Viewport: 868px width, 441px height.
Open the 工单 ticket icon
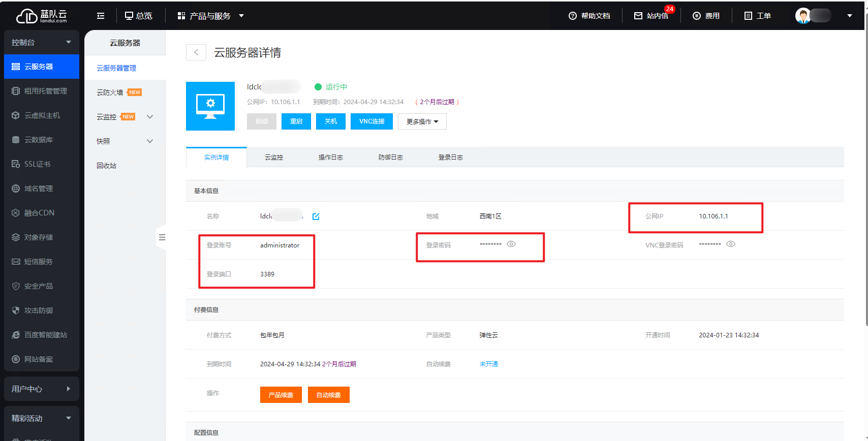(748, 16)
